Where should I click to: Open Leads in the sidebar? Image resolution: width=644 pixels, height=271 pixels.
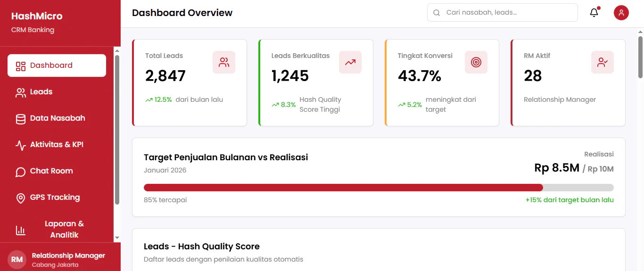pyautogui.click(x=57, y=92)
